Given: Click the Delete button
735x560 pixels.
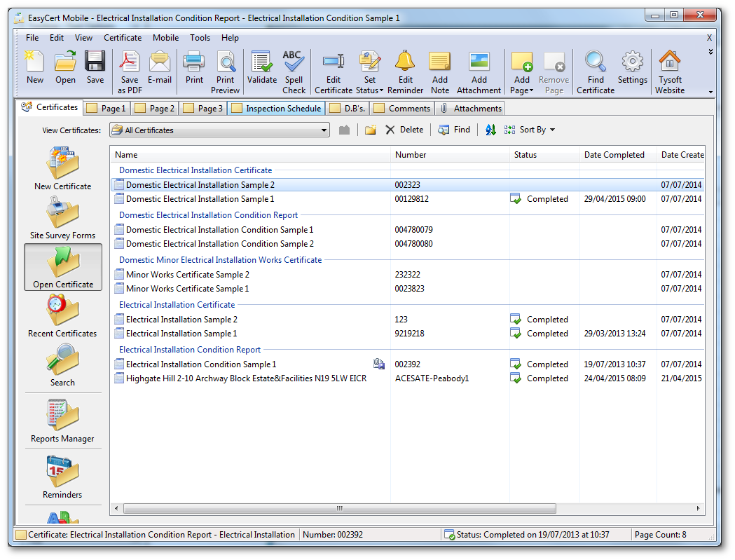Looking at the screenshot, I should pos(404,130).
